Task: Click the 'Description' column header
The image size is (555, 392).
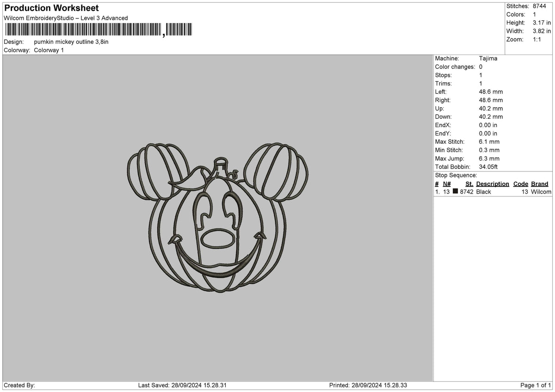Action: 493,184
